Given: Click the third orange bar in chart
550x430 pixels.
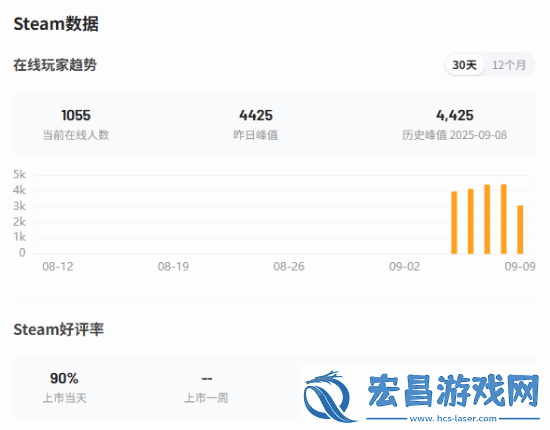Looking at the screenshot, I should (487, 219).
